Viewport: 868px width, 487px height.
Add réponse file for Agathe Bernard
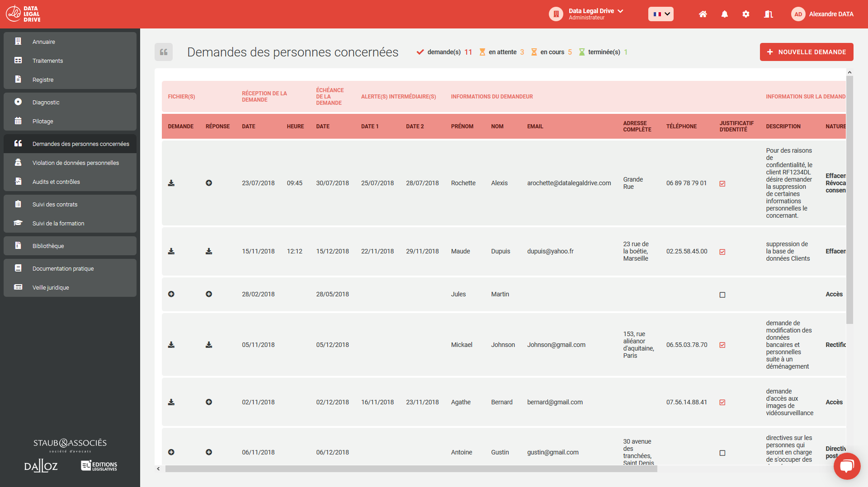209,402
